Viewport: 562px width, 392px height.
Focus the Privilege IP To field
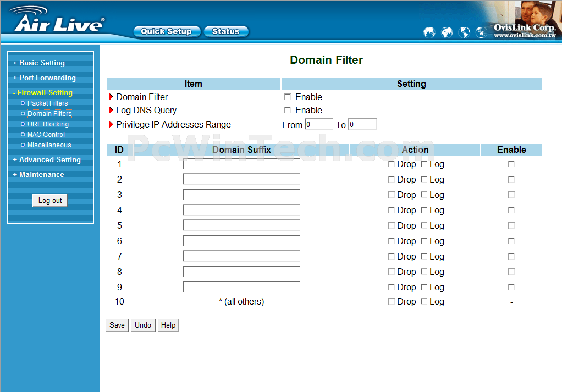click(x=362, y=124)
